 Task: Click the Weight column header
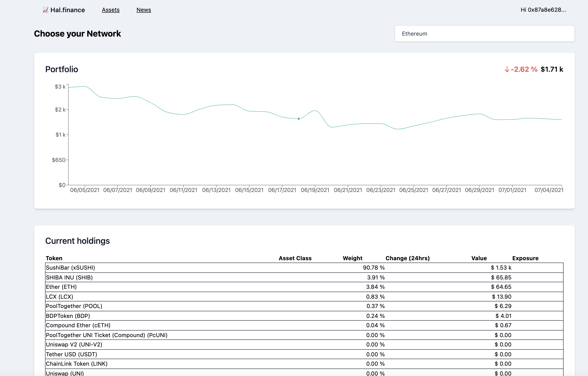[x=352, y=258]
